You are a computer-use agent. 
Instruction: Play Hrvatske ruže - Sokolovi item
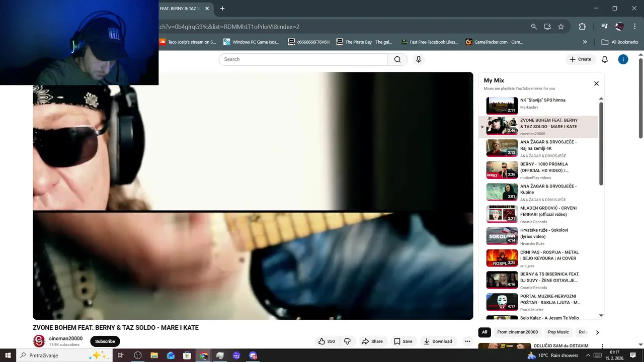tap(538, 236)
